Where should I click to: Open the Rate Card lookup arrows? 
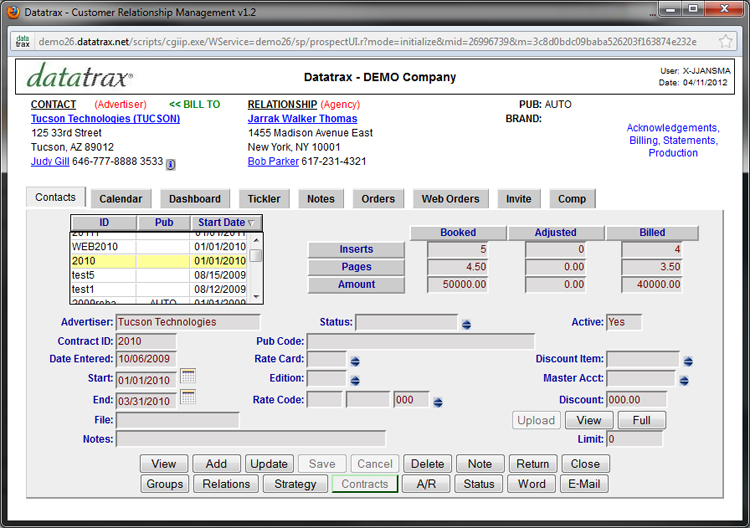[x=355, y=361]
